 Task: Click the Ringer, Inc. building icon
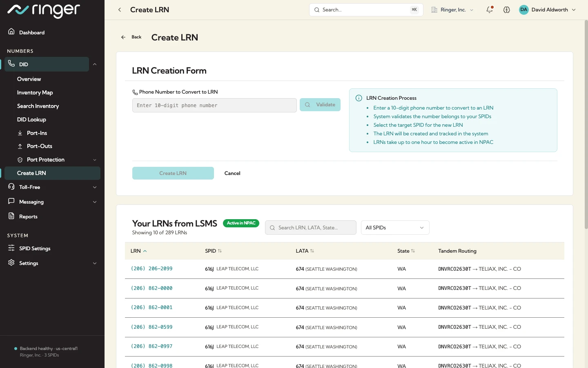click(434, 10)
